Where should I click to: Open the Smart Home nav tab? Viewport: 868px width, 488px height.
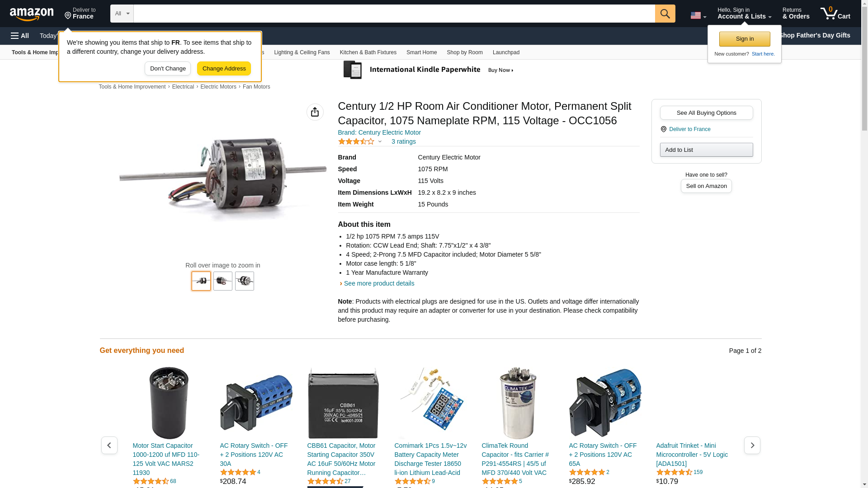coord(421,52)
